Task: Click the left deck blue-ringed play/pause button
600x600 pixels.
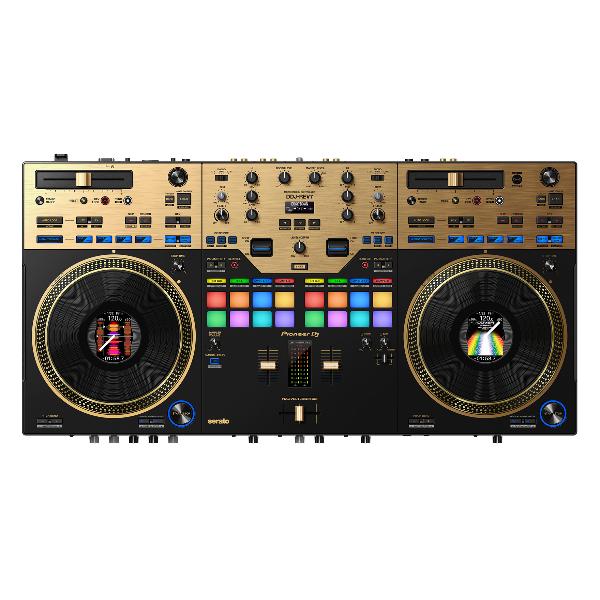Action: (181, 413)
